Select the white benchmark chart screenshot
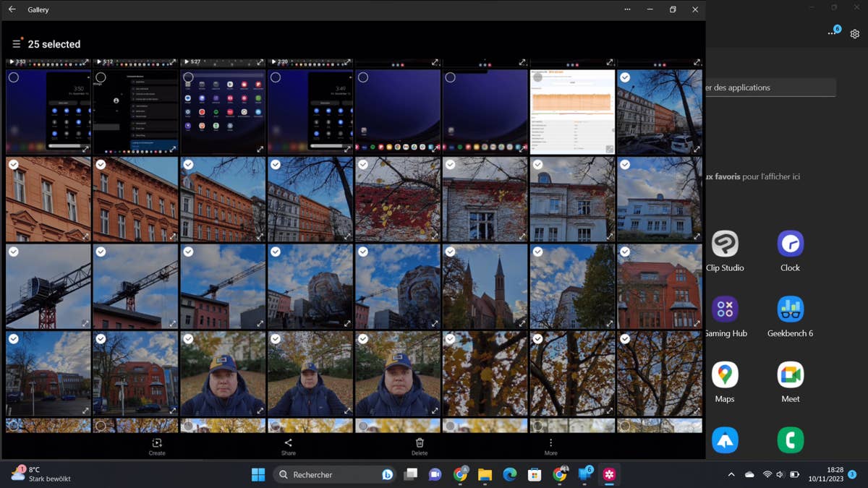This screenshot has width=868, height=488. [x=537, y=77]
